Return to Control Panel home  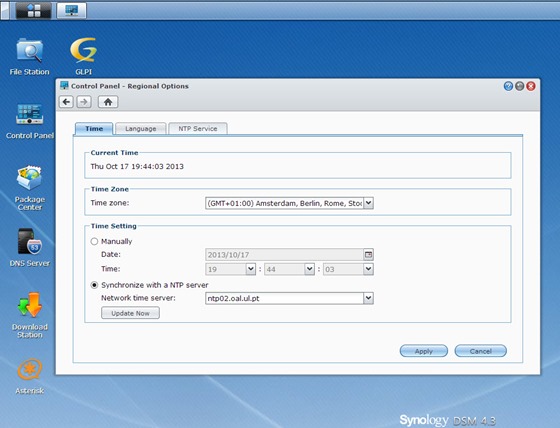108,102
